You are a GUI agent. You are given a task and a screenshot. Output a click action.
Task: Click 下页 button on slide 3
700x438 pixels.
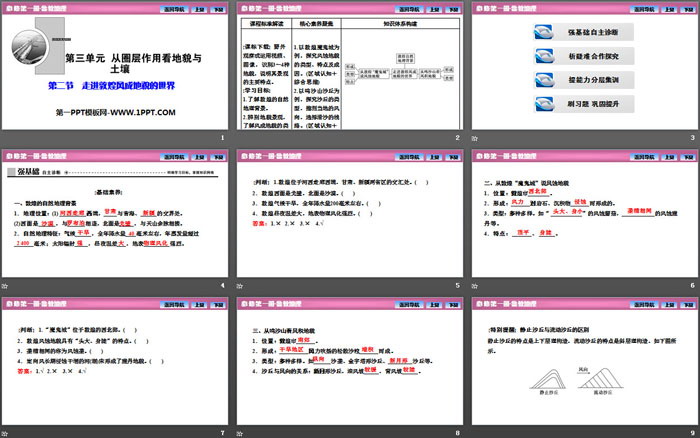point(688,9)
